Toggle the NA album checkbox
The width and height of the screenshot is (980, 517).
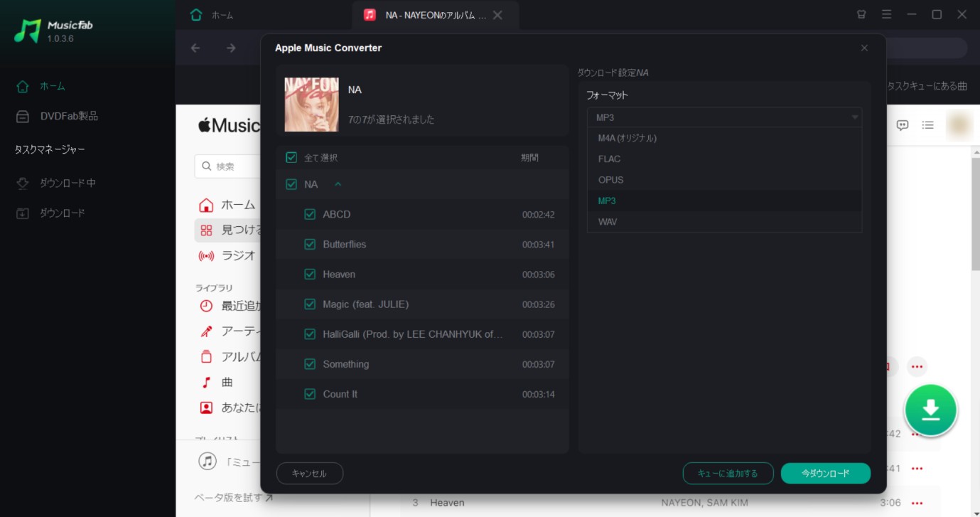pos(291,184)
